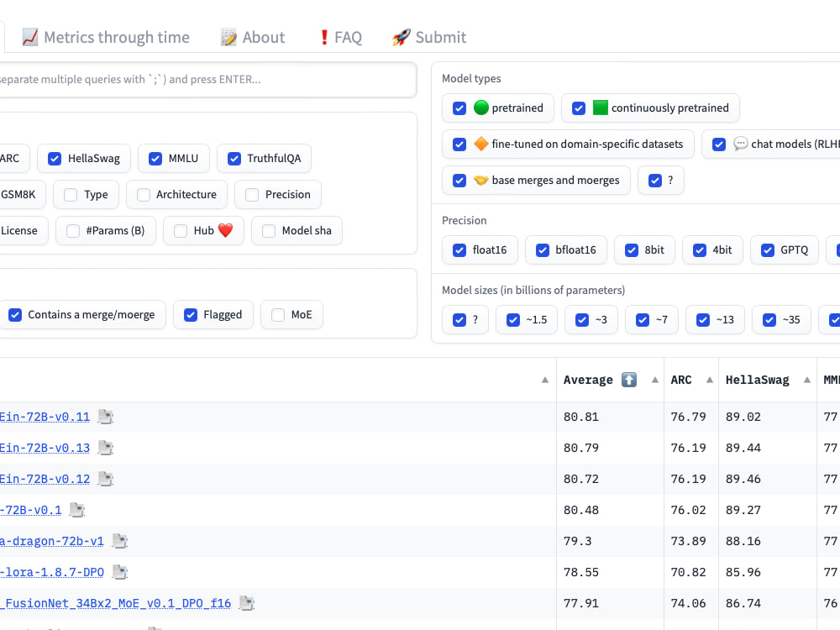Toggle base merges and moerges type
Image resolution: width=840 pixels, height=630 pixels.
click(x=459, y=181)
